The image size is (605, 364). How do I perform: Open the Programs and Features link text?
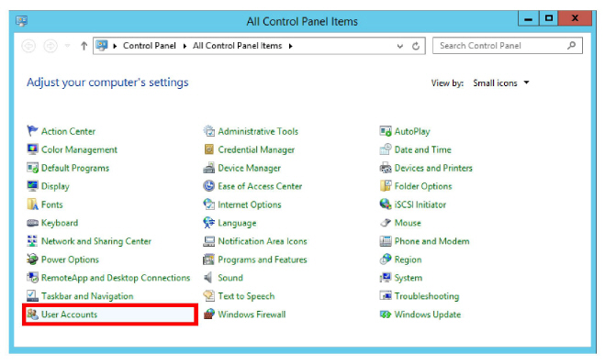(263, 259)
